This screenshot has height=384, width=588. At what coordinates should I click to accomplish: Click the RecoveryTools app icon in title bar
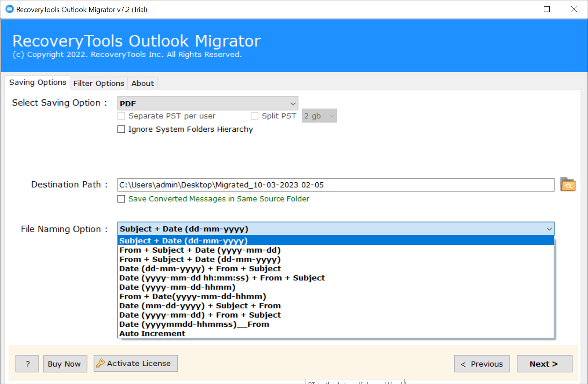click(10, 9)
